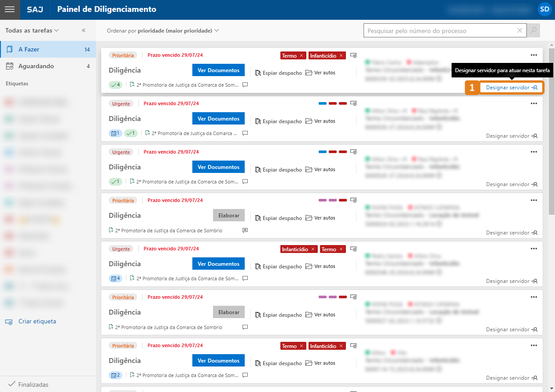The width and height of the screenshot is (555, 392).
Task: Open the three-dot menu on the first task card
Action: click(534, 55)
